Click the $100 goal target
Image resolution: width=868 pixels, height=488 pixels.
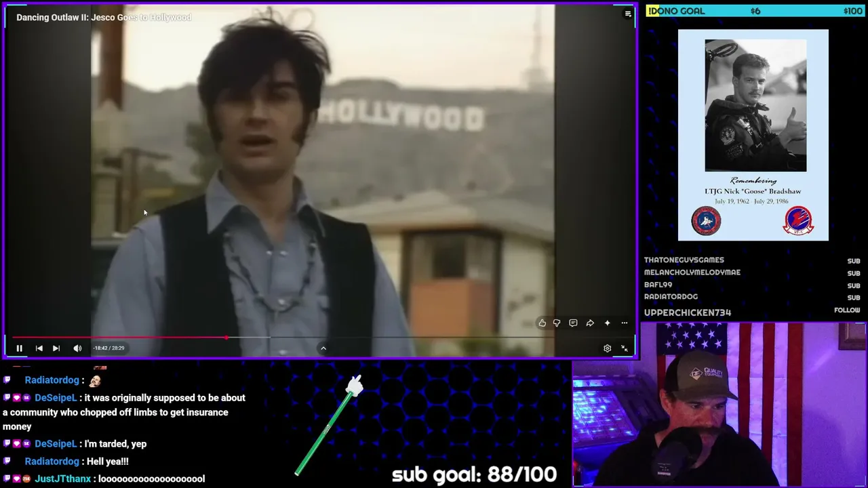click(x=852, y=11)
